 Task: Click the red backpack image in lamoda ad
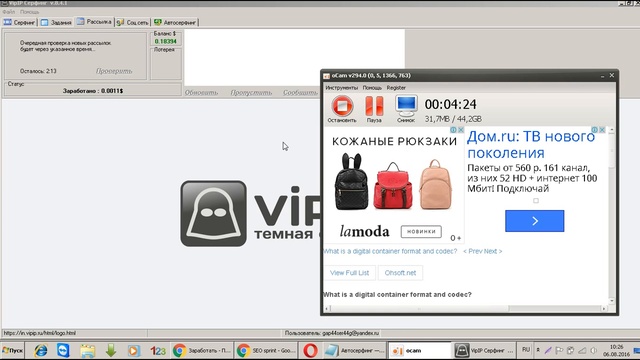tap(393, 186)
